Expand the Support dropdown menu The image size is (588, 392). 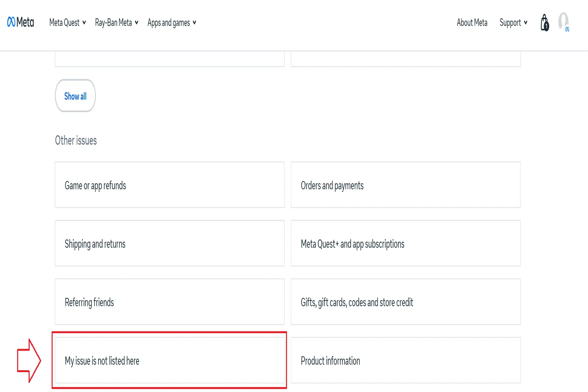click(x=513, y=23)
